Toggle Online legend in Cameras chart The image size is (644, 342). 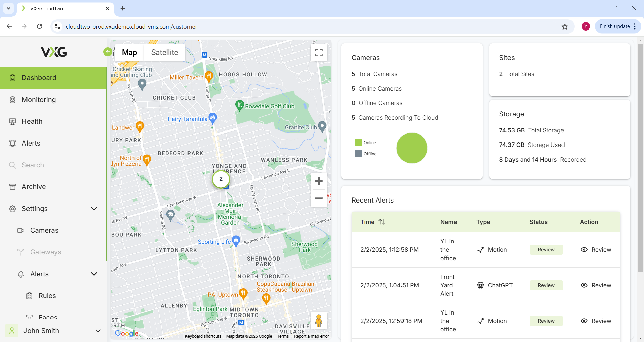point(366,142)
